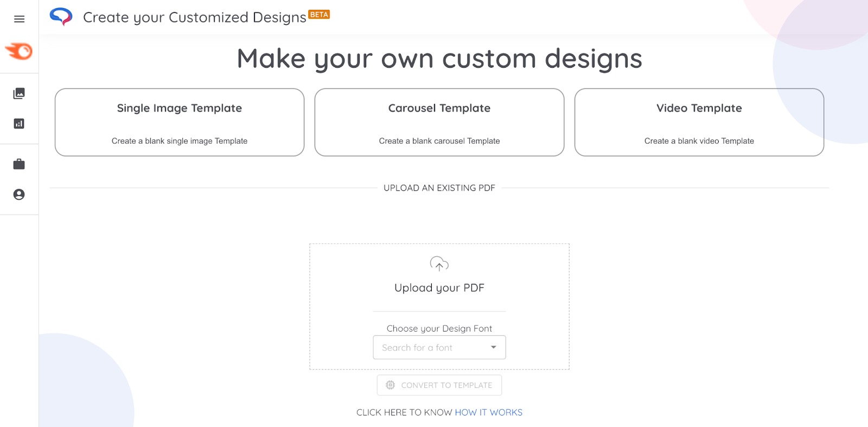This screenshot has width=868, height=427.
Task: Click the Create your Customized Designs title
Action: tap(195, 17)
